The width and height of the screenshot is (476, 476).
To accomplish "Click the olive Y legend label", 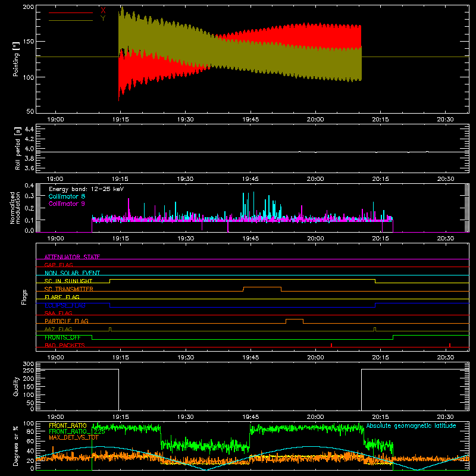I will point(103,18).
